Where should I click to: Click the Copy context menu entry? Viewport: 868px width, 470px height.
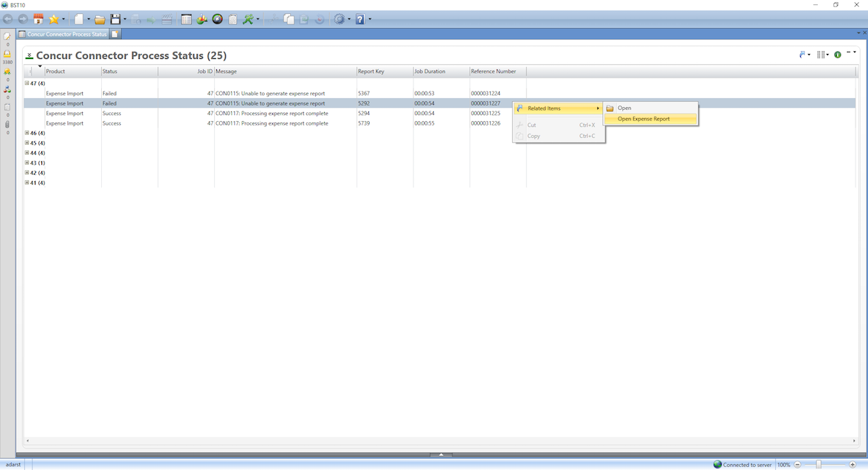[559, 136]
